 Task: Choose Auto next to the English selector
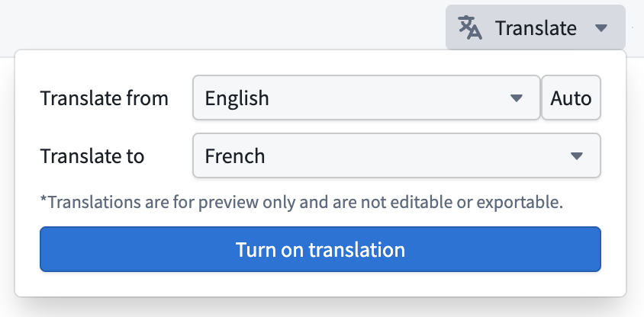click(571, 98)
